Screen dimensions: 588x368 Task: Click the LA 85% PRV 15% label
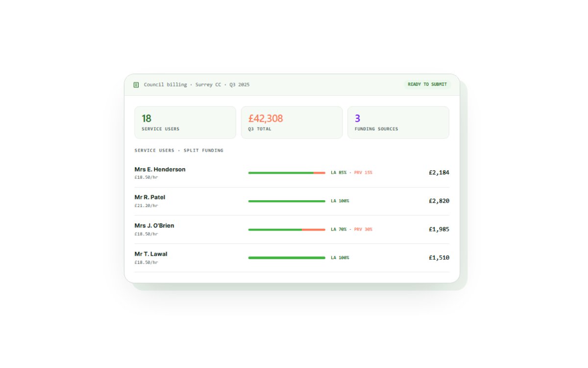(x=351, y=173)
